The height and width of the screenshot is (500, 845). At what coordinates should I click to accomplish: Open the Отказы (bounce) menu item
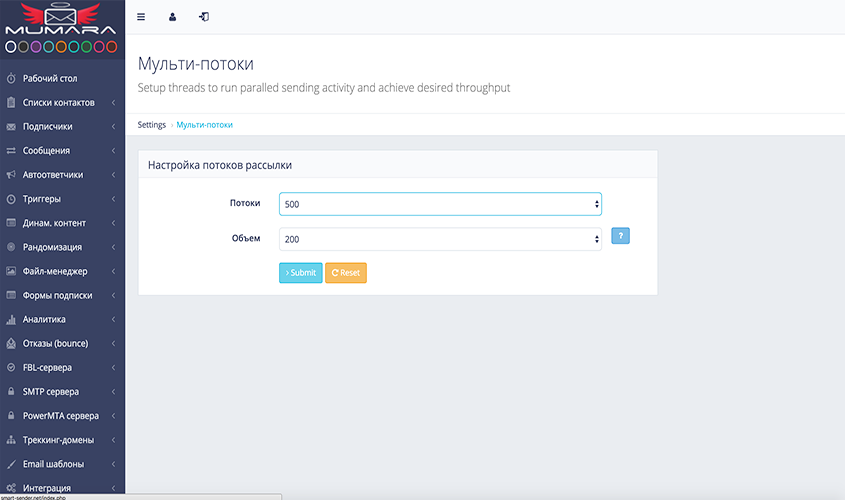[x=55, y=343]
